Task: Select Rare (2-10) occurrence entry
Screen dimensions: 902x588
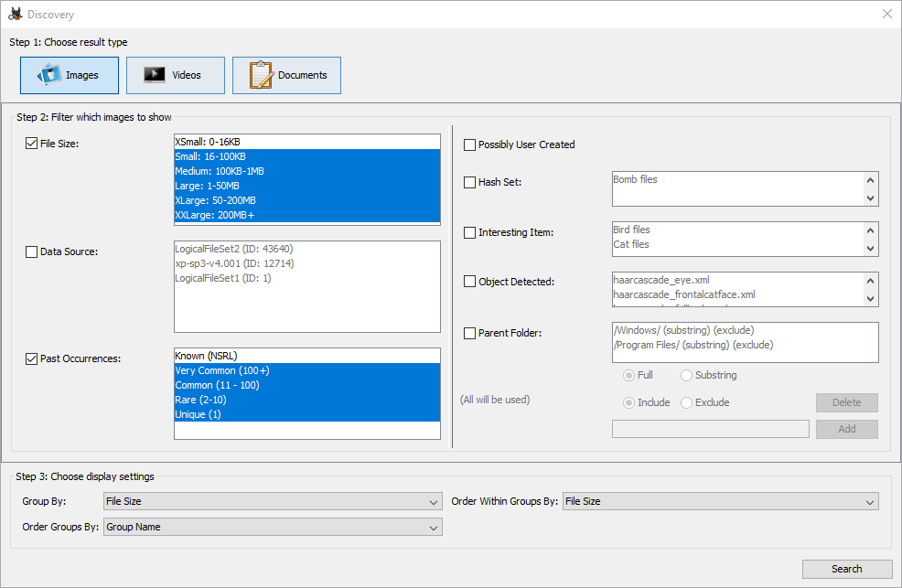Action: coord(307,400)
